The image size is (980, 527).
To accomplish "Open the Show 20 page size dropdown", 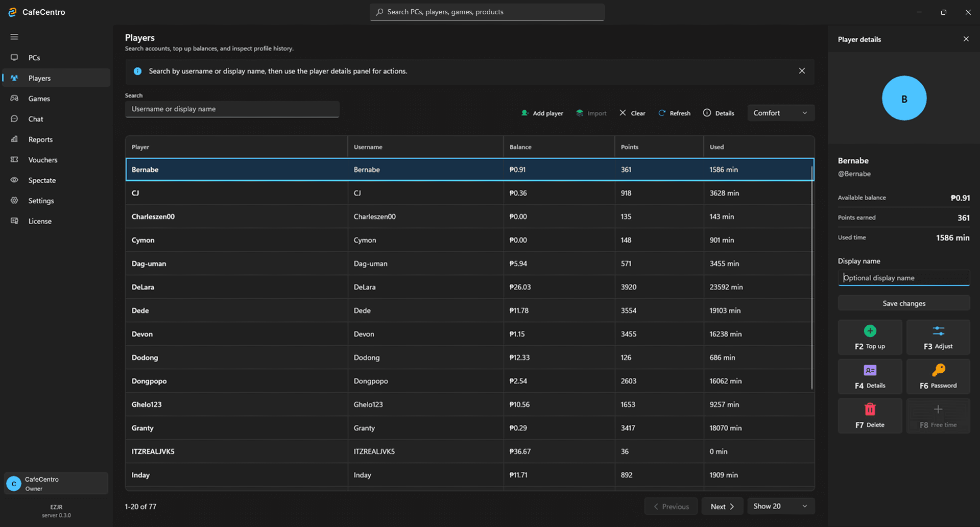I will 780,506.
